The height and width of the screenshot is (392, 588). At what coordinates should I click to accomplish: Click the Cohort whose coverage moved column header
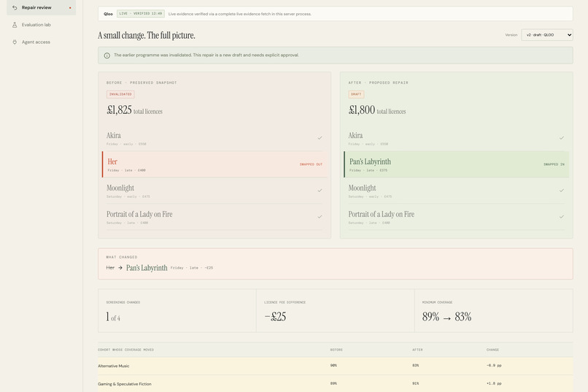point(125,350)
